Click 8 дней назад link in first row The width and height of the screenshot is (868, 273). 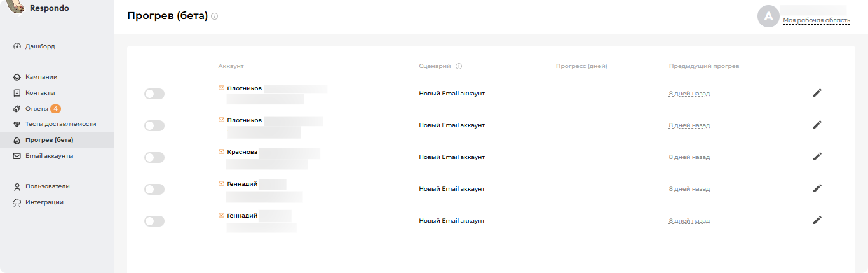[x=689, y=94]
